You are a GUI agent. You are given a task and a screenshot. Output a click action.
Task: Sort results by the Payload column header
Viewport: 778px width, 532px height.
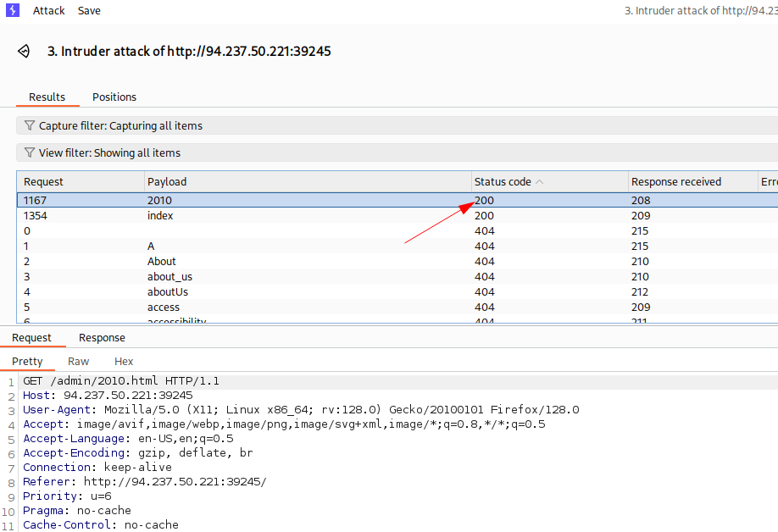167,182
